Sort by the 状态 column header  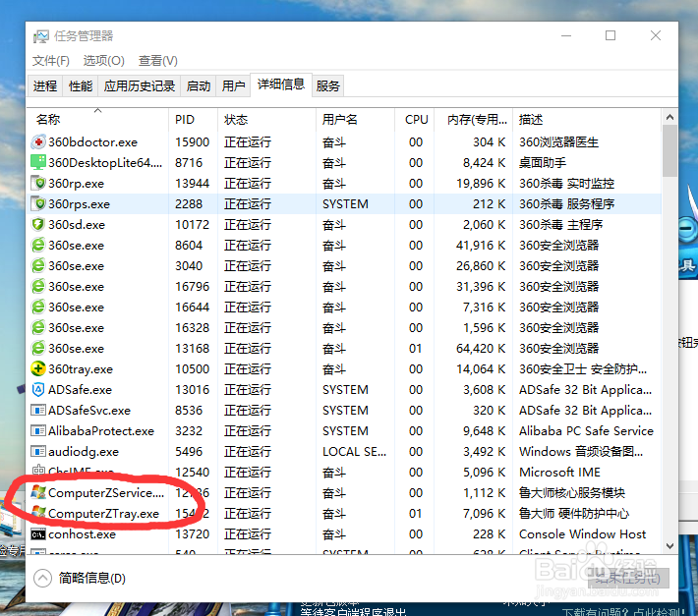267,119
